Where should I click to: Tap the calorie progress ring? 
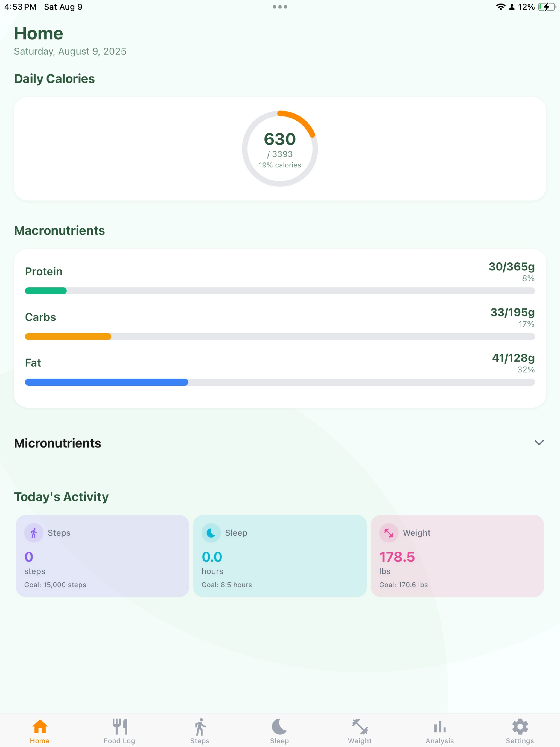280,148
